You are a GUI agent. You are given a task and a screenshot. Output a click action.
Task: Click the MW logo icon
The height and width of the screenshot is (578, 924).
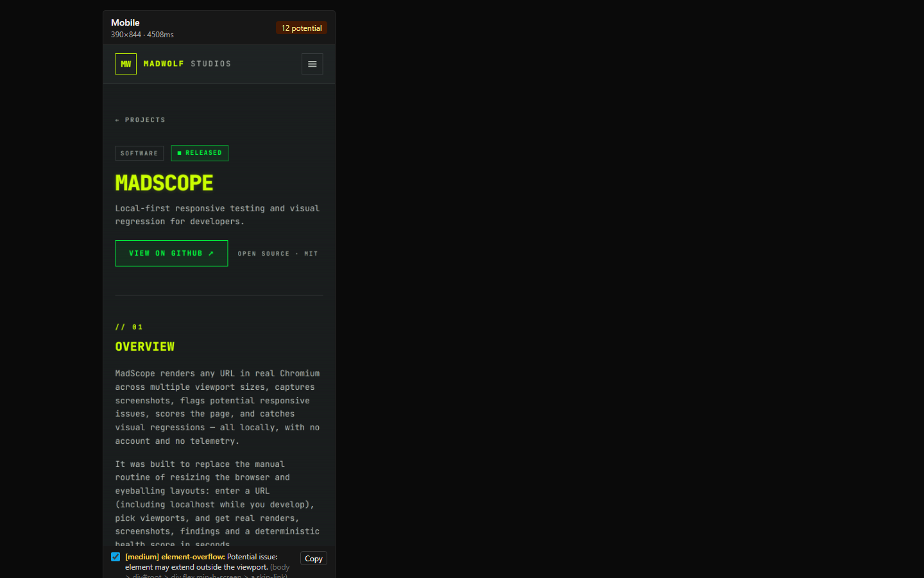[x=126, y=64]
